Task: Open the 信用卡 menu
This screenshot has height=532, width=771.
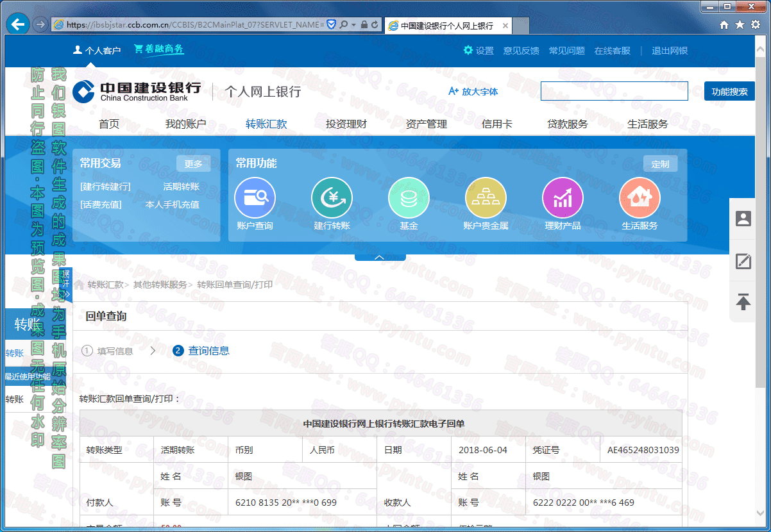Action: tap(497, 124)
